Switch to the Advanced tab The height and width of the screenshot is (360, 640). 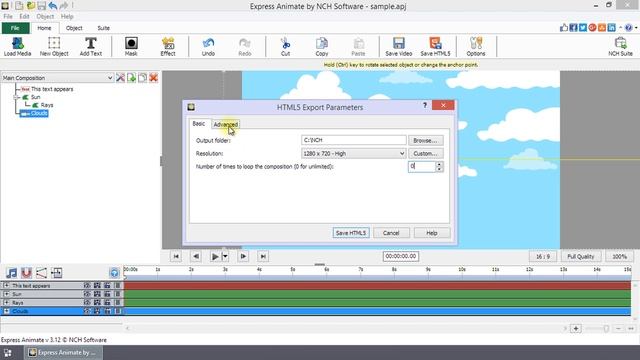pos(225,124)
